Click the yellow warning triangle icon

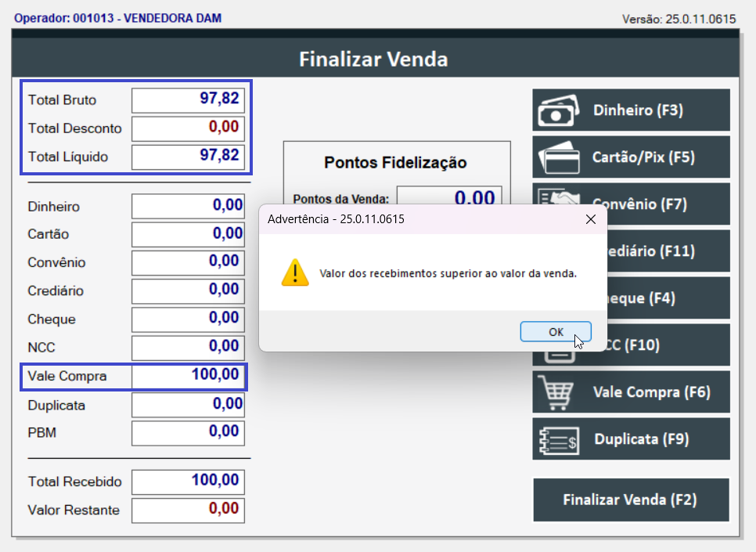point(295,272)
